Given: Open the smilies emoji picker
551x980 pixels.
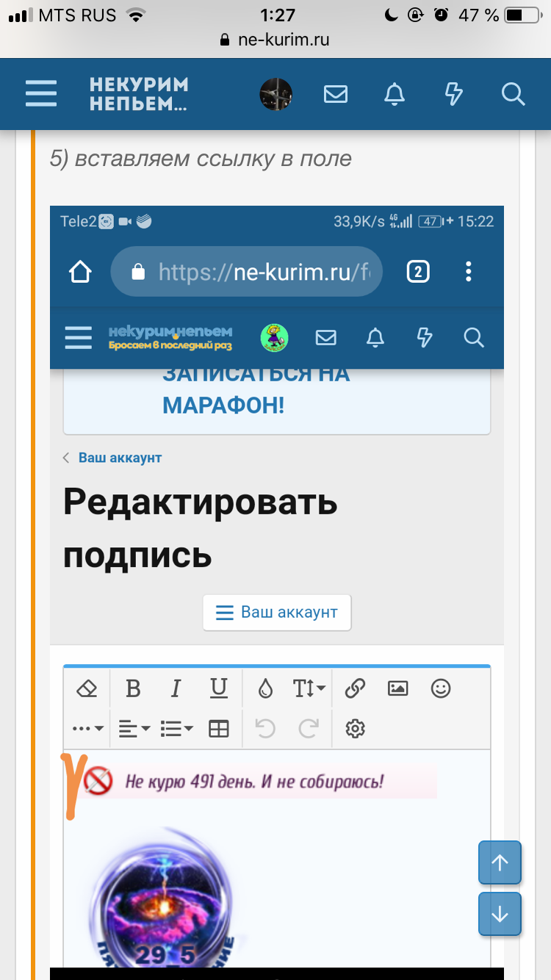Looking at the screenshot, I should (441, 688).
